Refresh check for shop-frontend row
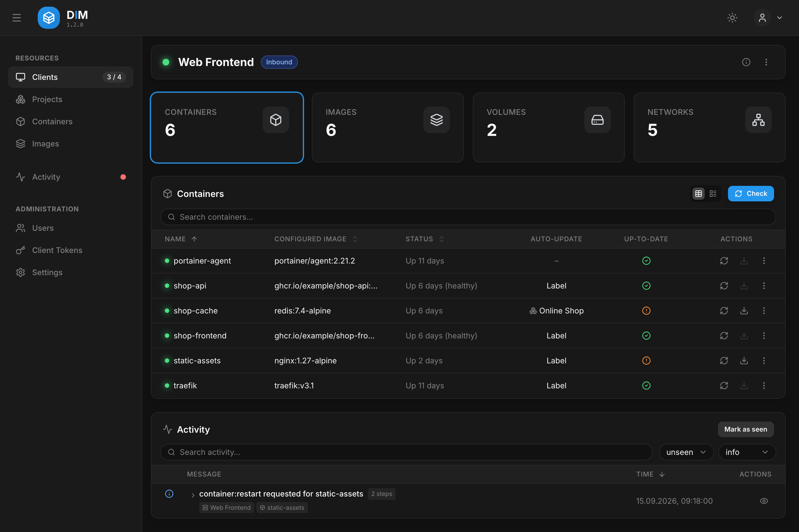Viewport: 799px width, 532px height. [x=724, y=336]
